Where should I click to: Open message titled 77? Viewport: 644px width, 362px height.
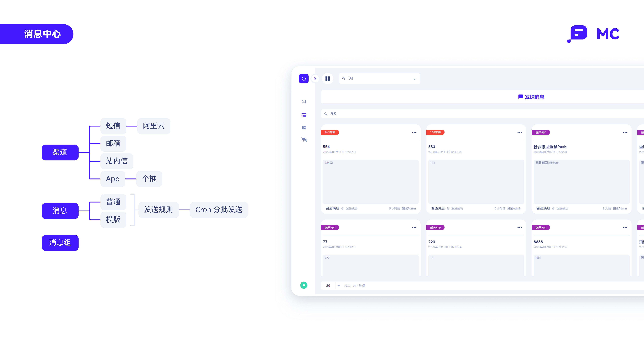(x=325, y=242)
